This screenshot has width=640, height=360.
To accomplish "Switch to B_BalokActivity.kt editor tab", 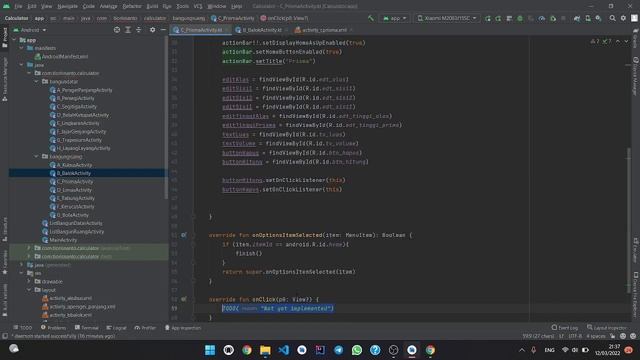I will coord(262,30).
